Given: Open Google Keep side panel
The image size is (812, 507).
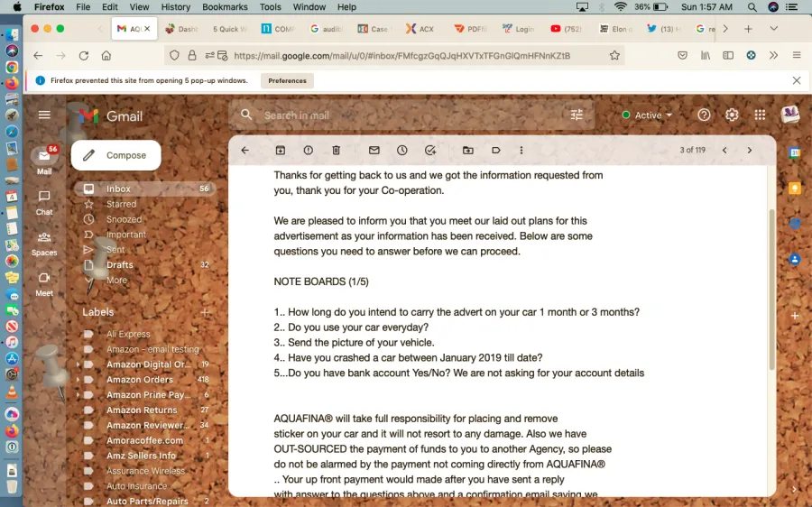Looking at the screenshot, I should [x=795, y=188].
